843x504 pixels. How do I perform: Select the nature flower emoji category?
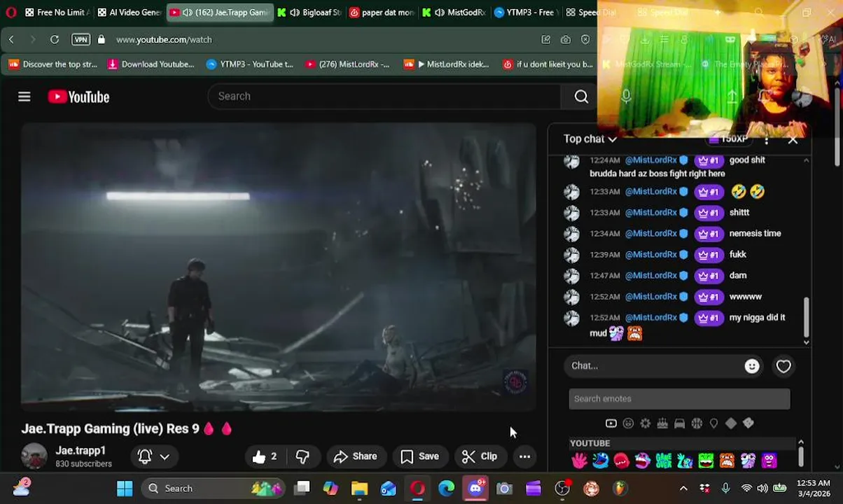(645, 423)
